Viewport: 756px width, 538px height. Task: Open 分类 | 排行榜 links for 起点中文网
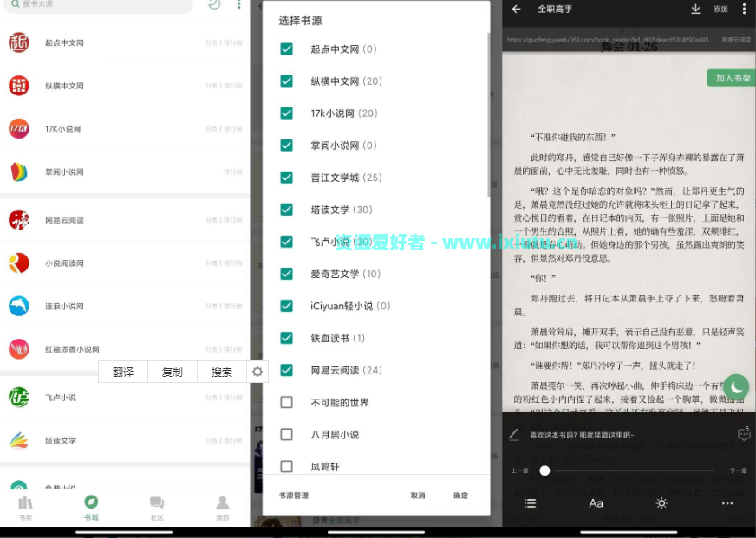[224, 42]
